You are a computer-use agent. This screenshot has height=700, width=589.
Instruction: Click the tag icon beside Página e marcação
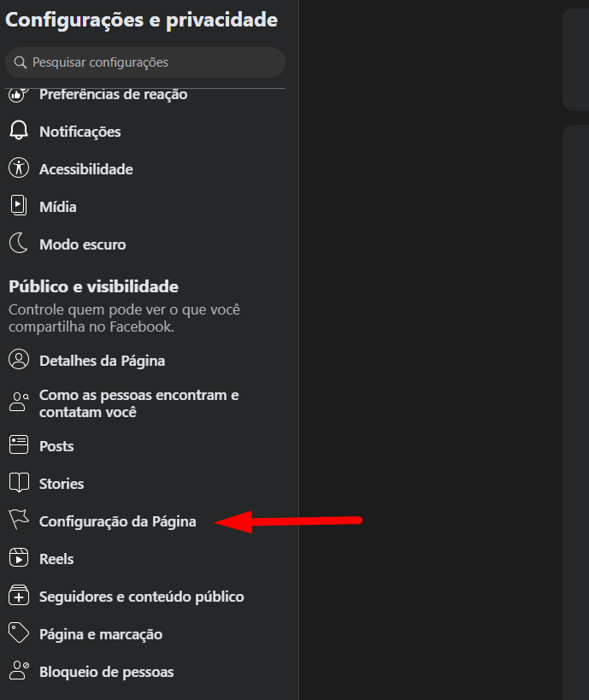coord(19,633)
